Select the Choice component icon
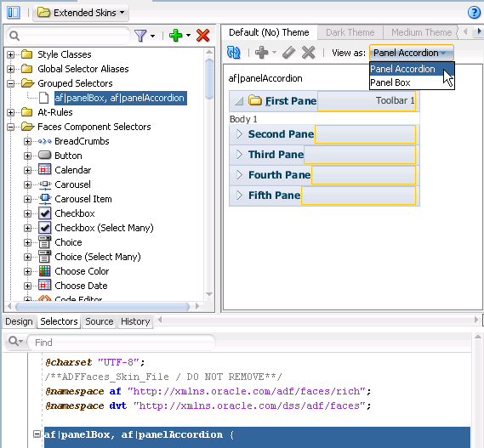484x448 pixels. [45, 242]
